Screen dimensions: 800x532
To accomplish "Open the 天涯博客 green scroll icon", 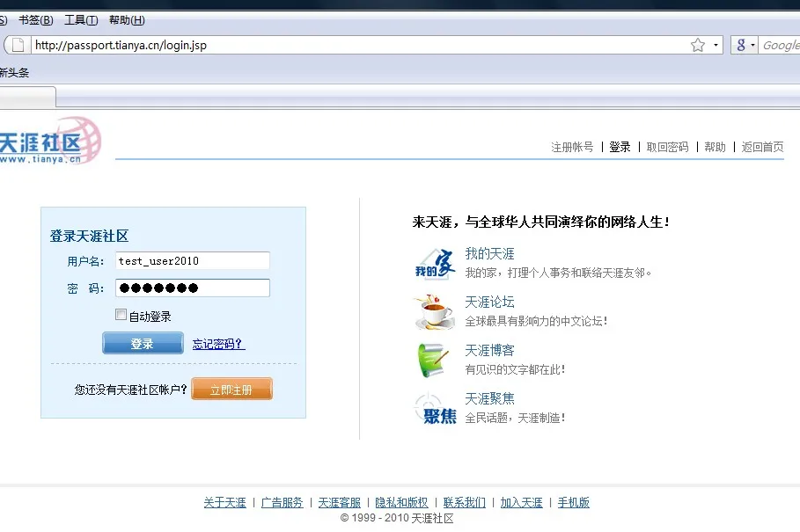I will [x=433, y=360].
